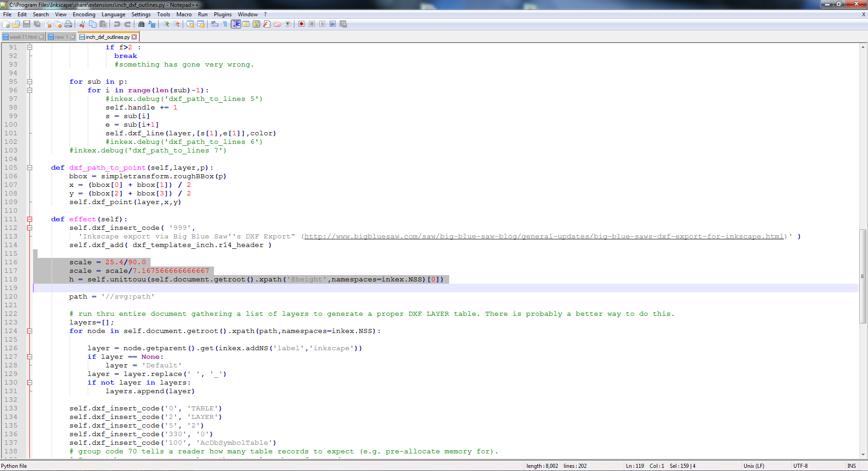Click the scroll down arrow of vertical scrollbar
The width and height of the screenshot is (868, 471).
tap(863, 455)
